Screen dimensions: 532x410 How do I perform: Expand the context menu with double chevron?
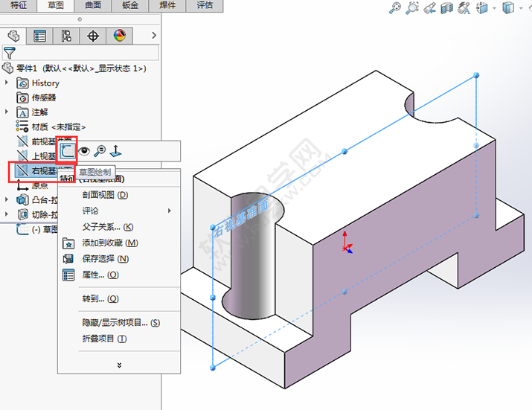119,365
